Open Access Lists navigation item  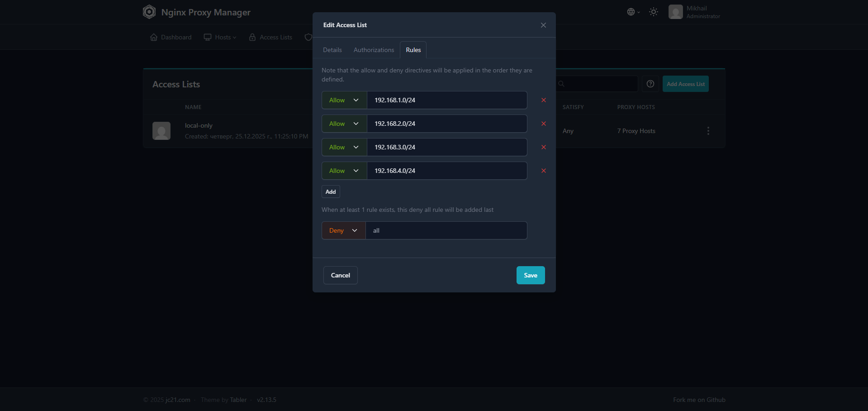tap(270, 37)
